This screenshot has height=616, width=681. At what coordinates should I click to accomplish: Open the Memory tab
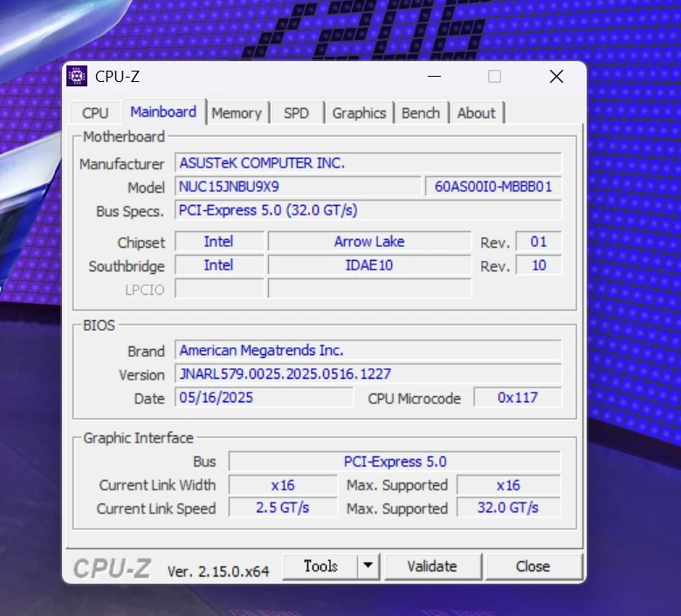tap(237, 113)
